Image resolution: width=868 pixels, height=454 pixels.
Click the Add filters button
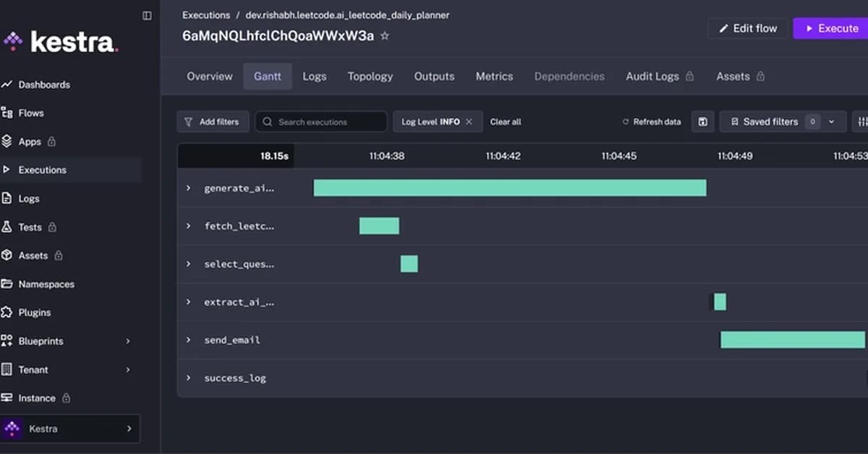tap(213, 121)
